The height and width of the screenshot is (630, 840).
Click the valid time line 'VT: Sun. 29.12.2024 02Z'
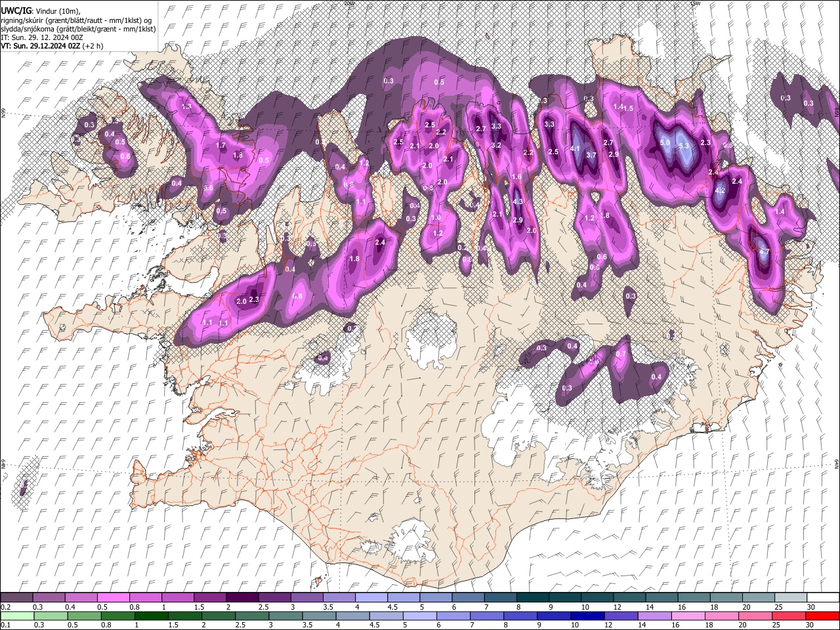tap(41, 46)
